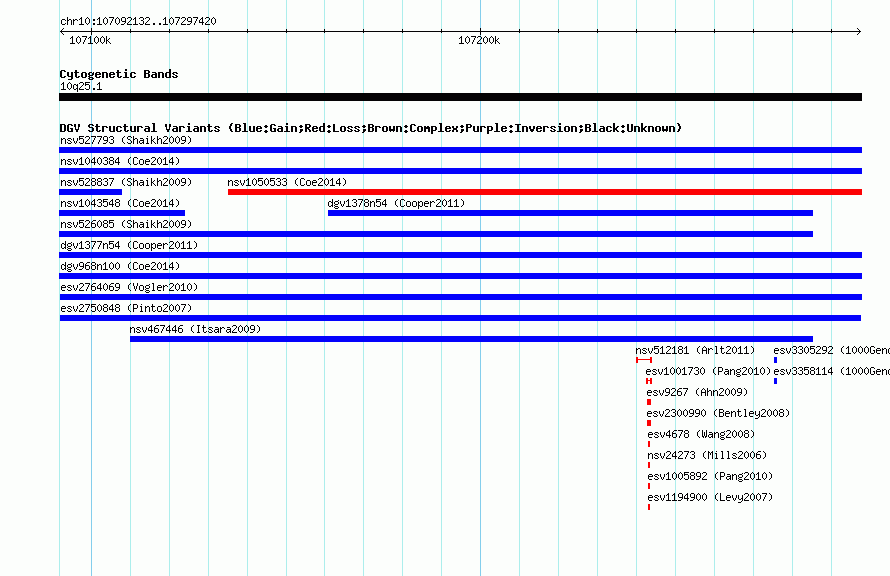Click the blue bar under nsv467446

(471, 339)
